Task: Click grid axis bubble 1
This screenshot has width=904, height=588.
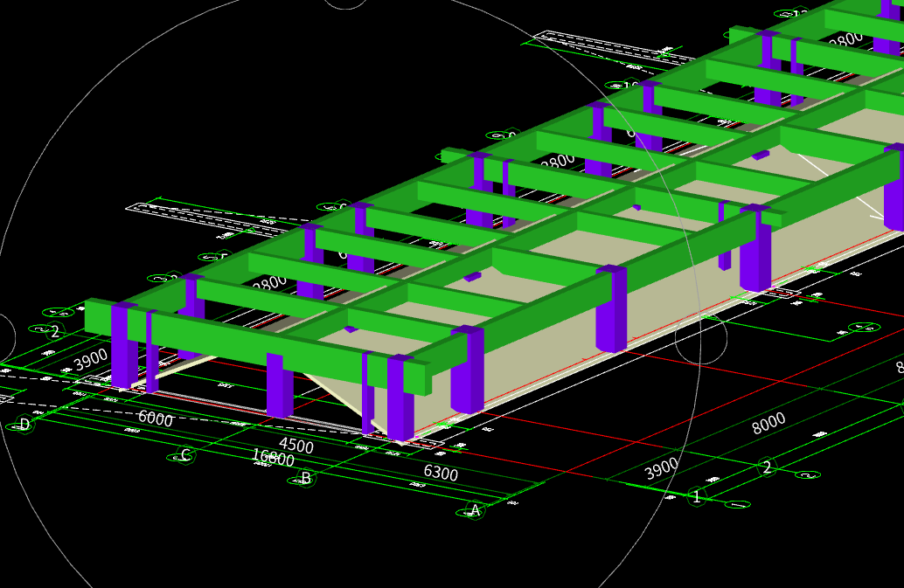Action: tap(697, 496)
